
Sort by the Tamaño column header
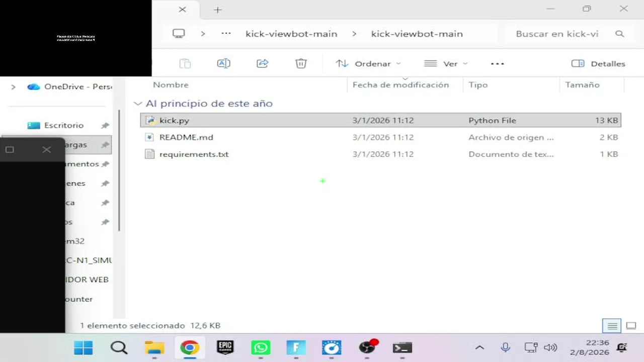[x=582, y=85]
